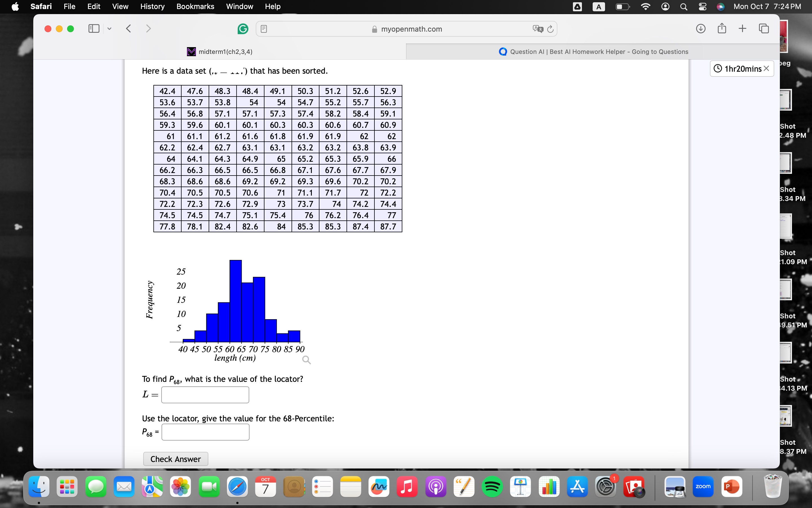Open Music from the Dock
The image size is (812, 508).
pos(407,487)
